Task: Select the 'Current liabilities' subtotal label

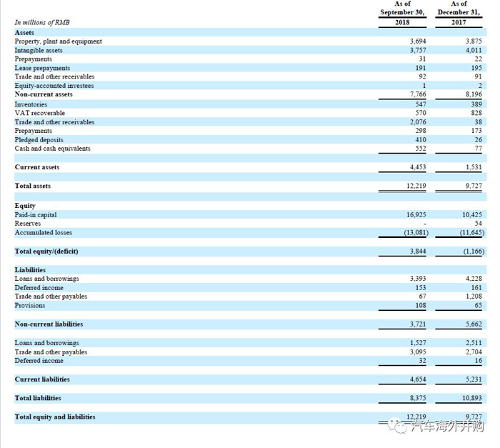Action: pos(42,379)
